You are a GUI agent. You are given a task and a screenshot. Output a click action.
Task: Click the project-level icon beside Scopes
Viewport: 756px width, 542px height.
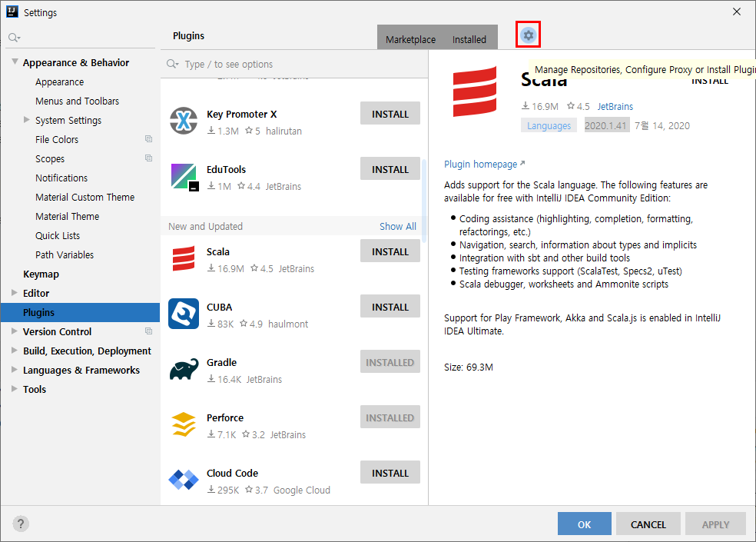(x=148, y=158)
